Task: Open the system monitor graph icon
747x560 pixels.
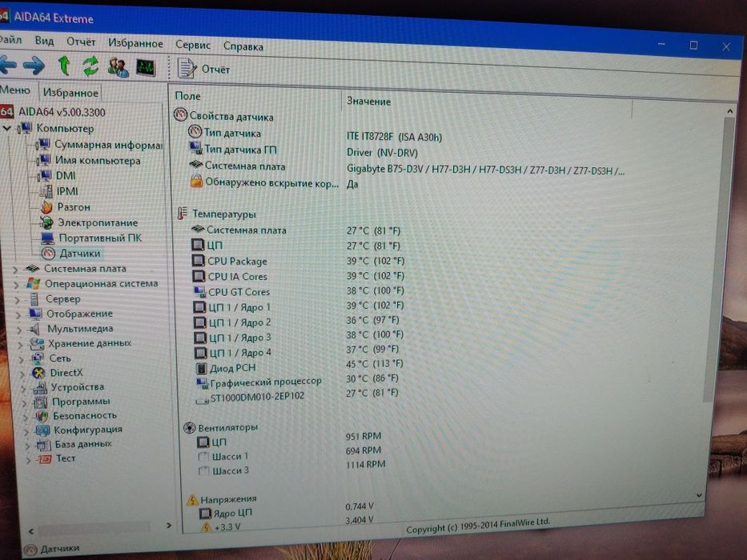Action: point(145,68)
